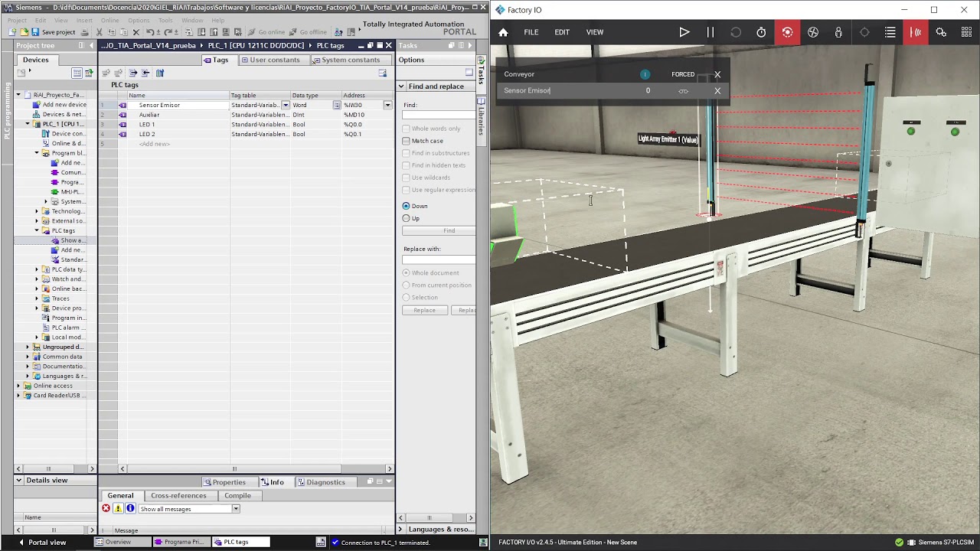
Task: Expand the Languages & resources section
Action: pyautogui.click(x=400, y=530)
